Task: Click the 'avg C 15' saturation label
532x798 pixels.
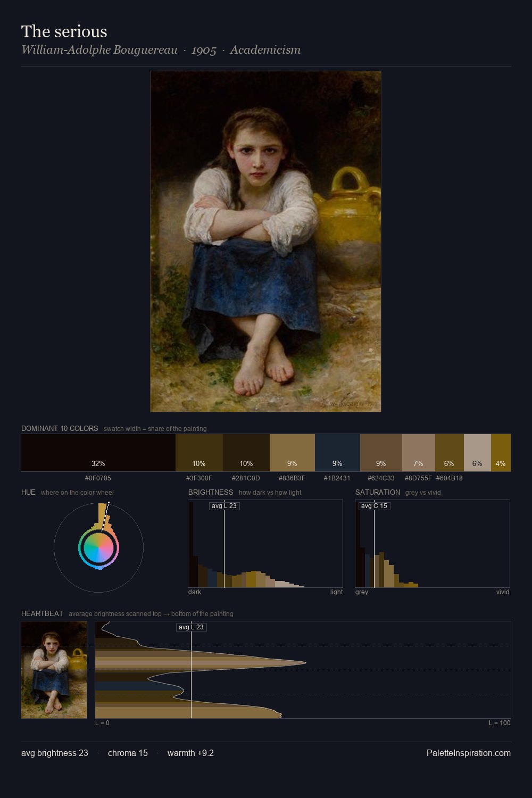Action: 374,506
